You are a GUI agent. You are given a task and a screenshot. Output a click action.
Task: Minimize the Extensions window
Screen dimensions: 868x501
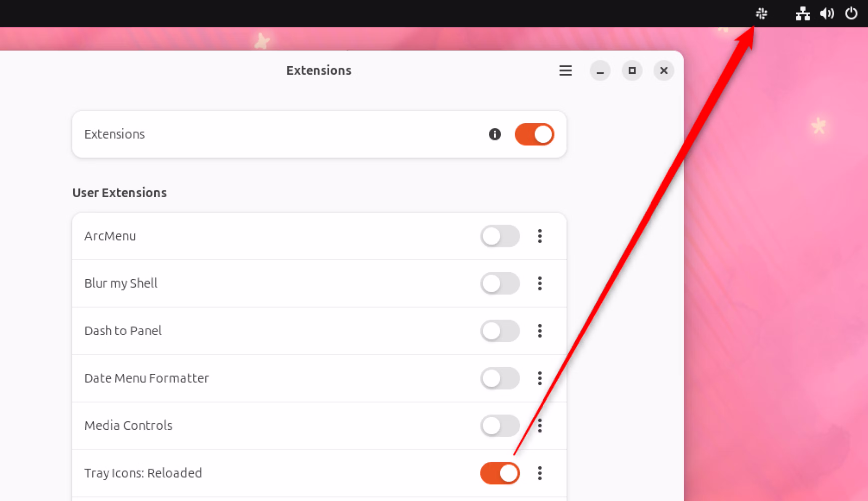600,71
